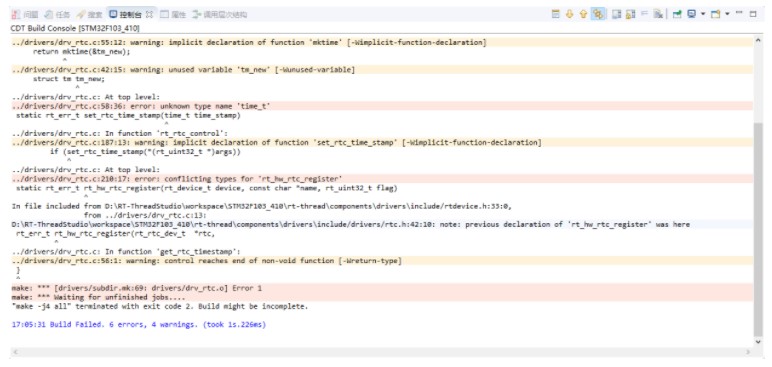The image size is (772, 367).
Task: Open the 调用层次结构 (Call Hierarchy) tab
Action: [x=220, y=15]
